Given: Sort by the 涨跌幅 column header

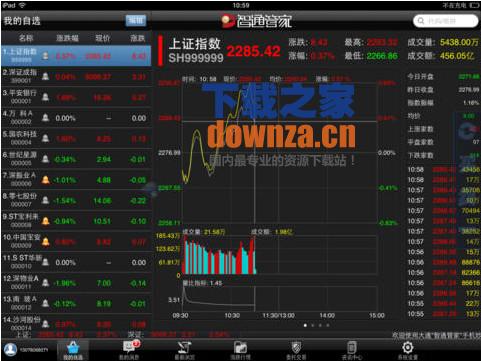Looking at the screenshot, I should coord(67,38).
